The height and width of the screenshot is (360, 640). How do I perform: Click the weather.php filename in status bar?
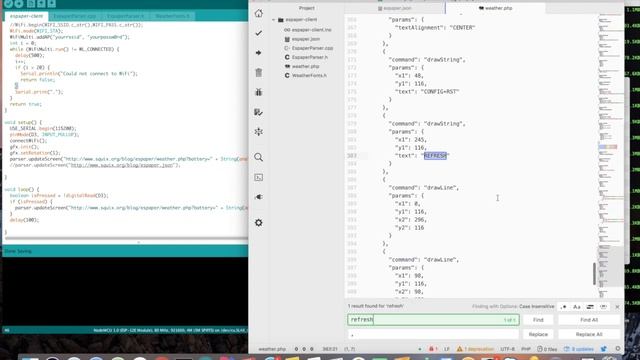point(272,349)
